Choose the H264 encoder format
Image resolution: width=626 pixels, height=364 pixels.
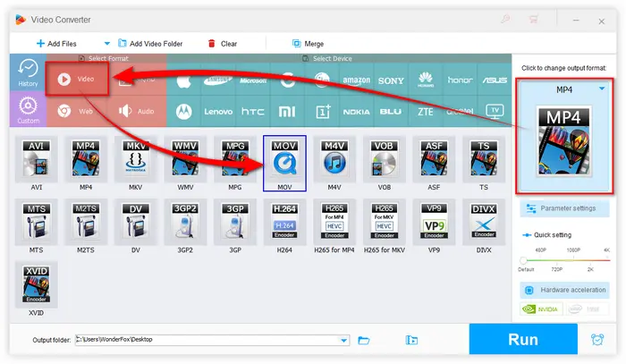pyautogui.click(x=284, y=222)
